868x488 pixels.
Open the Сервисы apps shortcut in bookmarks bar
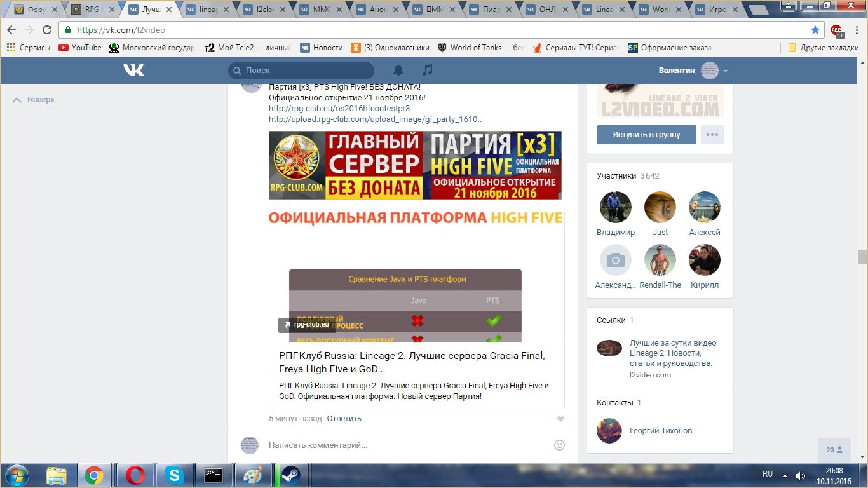tap(29, 48)
